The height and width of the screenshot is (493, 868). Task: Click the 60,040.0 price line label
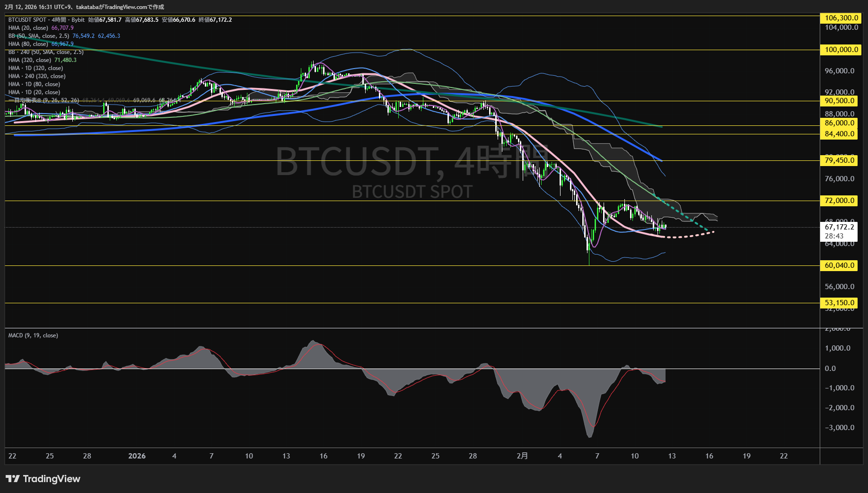coord(839,265)
